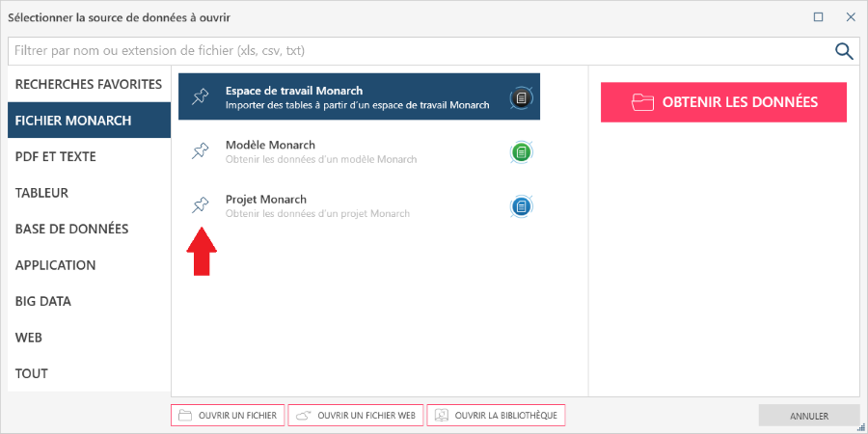Screen dimensions: 868x434
Task: Click the blue Projet Monarch icon
Action: [521, 205]
